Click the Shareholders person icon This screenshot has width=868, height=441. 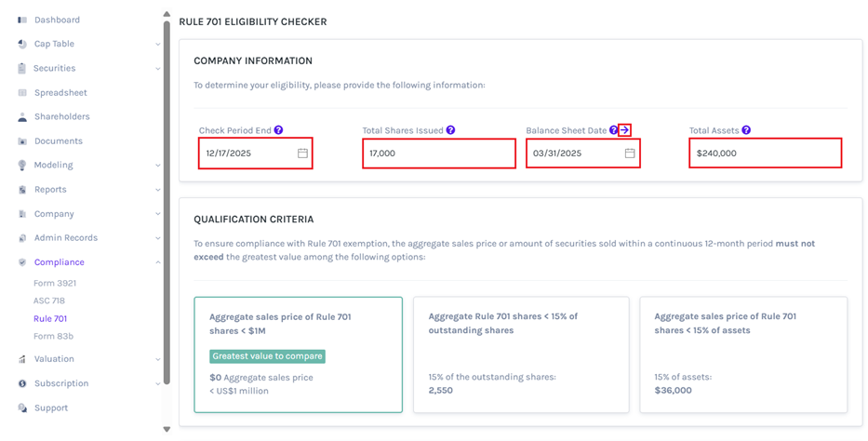(x=22, y=117)
